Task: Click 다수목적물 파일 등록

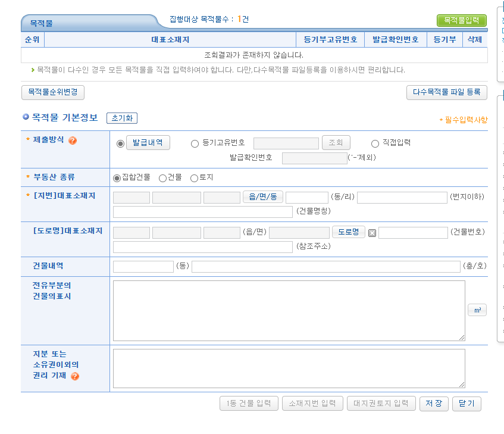Action: (447, 92)
